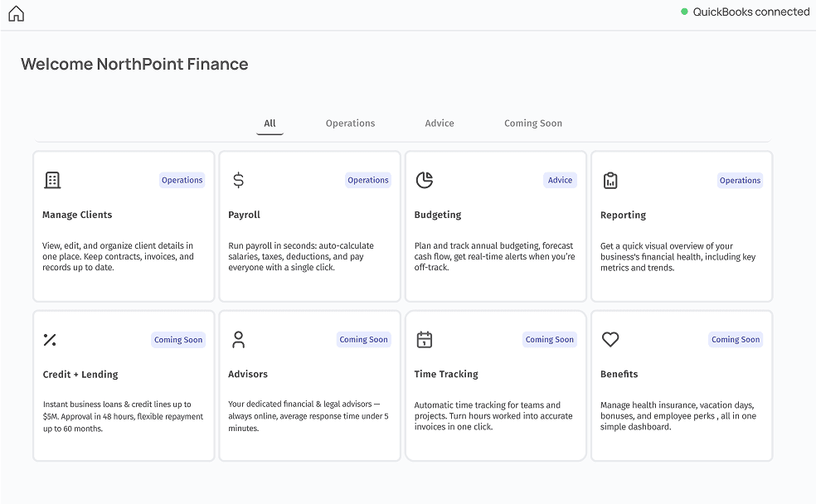Switch to the Operations tab
The width and height of the screenshot is (816, 504).
tap(349, 123)
